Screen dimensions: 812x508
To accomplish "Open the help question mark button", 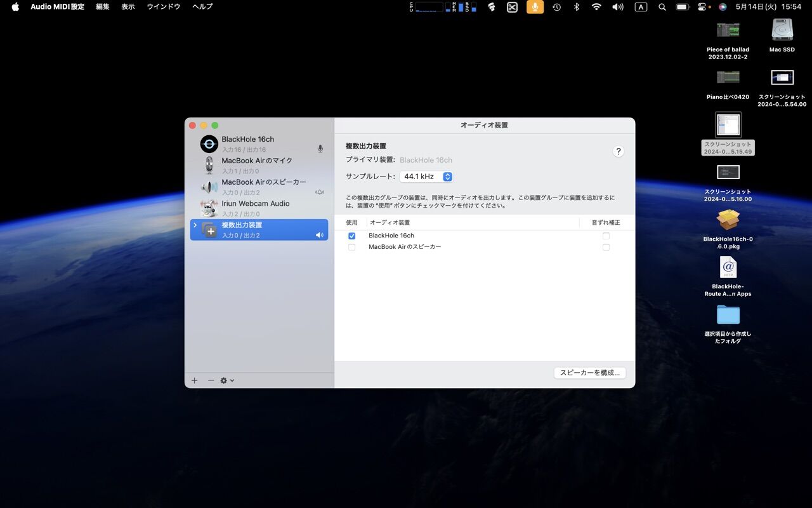I will pyautogui.click(x=619, y=151).
